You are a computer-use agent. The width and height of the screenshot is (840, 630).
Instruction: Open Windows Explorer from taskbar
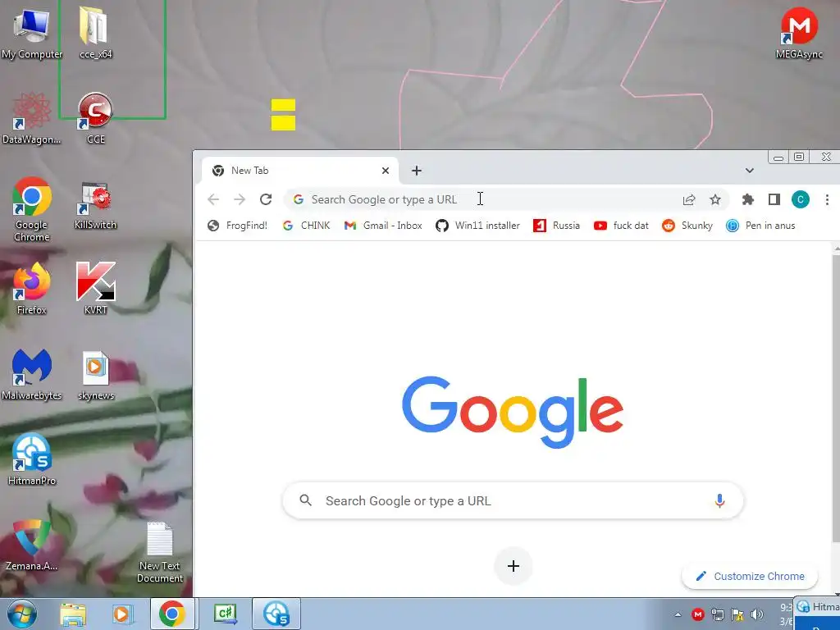pos(73,614)
